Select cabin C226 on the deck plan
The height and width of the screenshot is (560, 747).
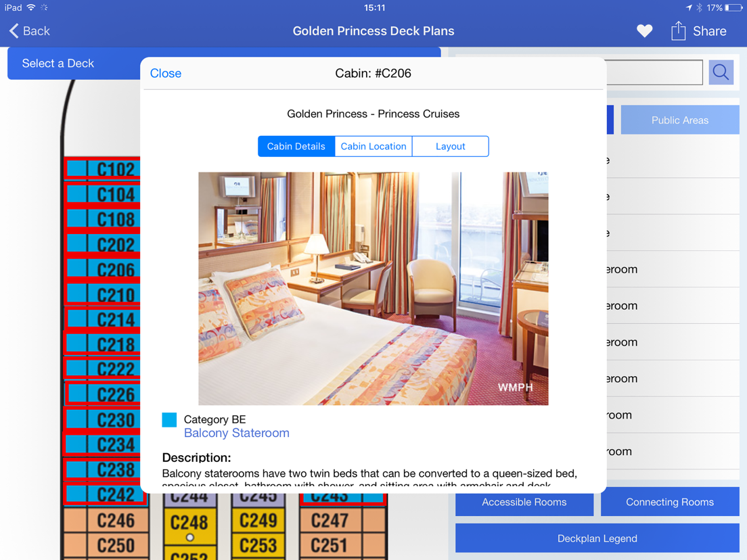pyautogui.click(x=102, y=394)
